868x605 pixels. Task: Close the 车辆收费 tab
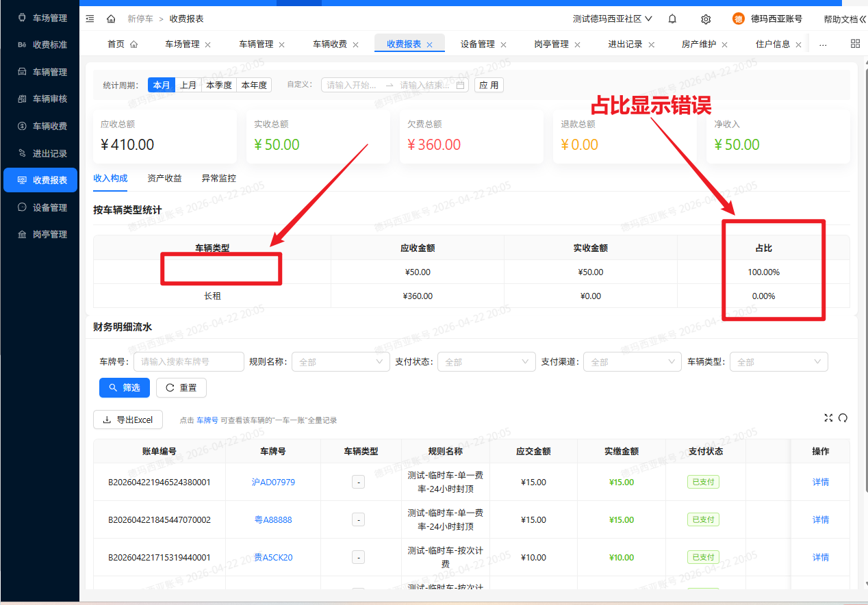coord(355,44)
